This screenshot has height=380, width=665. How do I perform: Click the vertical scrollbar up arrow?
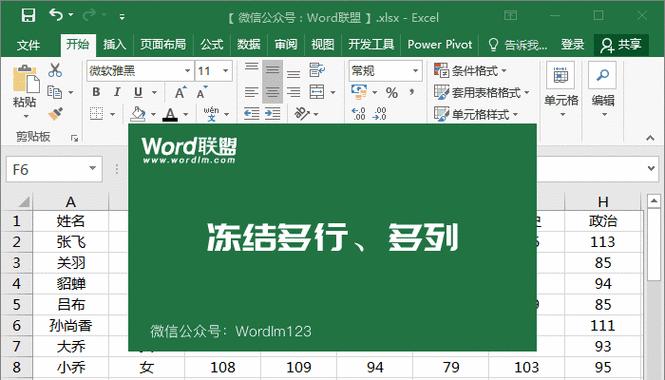(654, 201)
